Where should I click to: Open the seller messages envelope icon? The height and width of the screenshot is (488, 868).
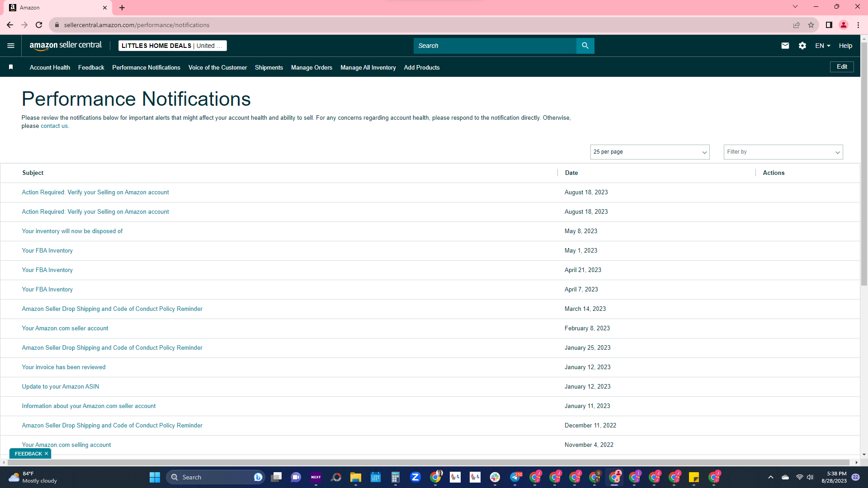pos(785,46)
